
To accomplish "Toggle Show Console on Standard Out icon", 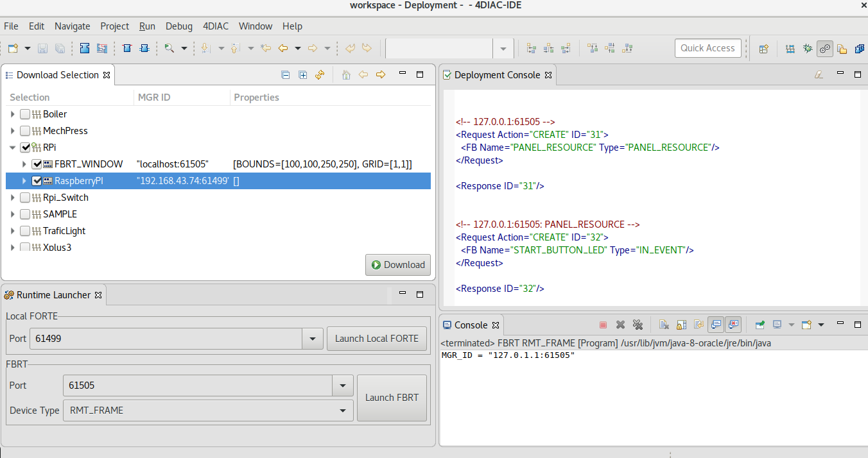I will point(716,325).
